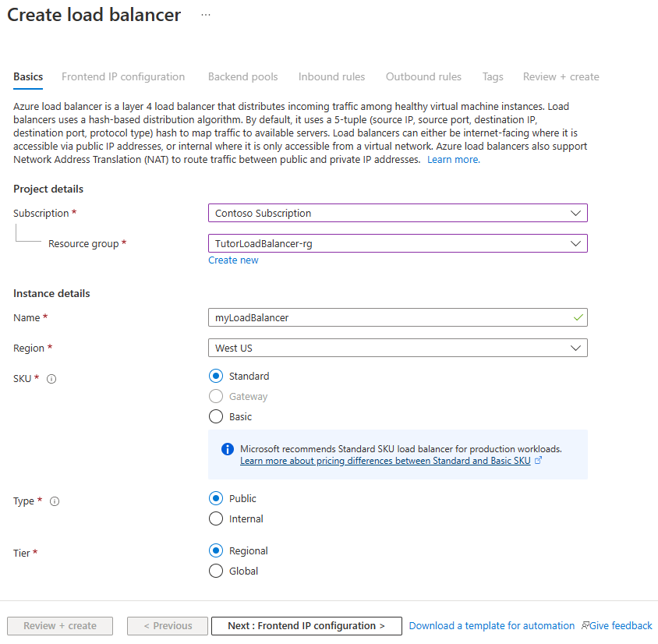Click Download a template for automation
658x644 pixels.
(x=491, y=625)
